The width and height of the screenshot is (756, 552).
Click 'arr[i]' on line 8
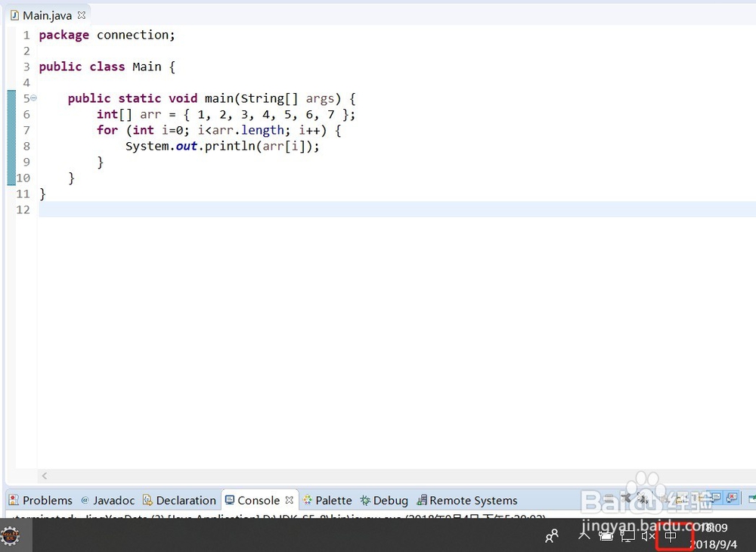[284, 146]
